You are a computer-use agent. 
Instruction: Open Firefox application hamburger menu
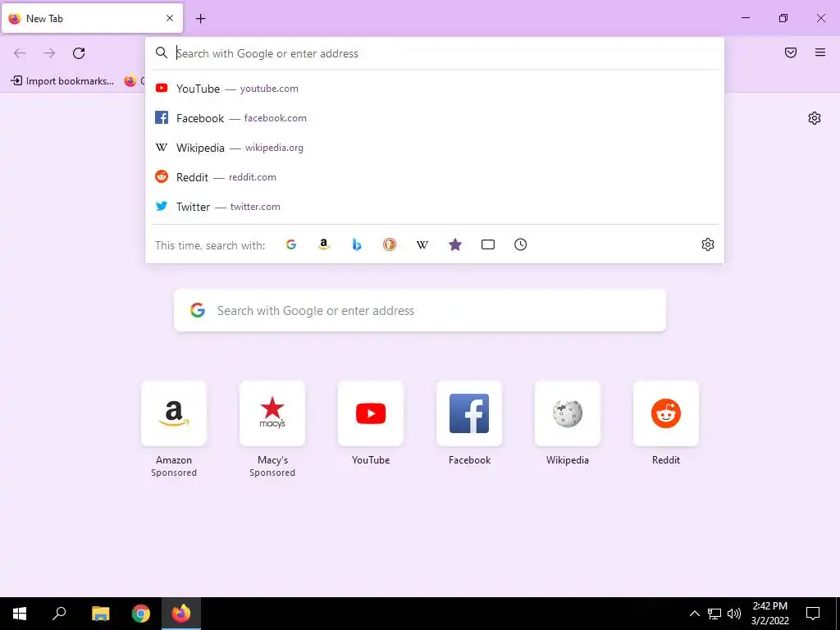pos(820,52)
